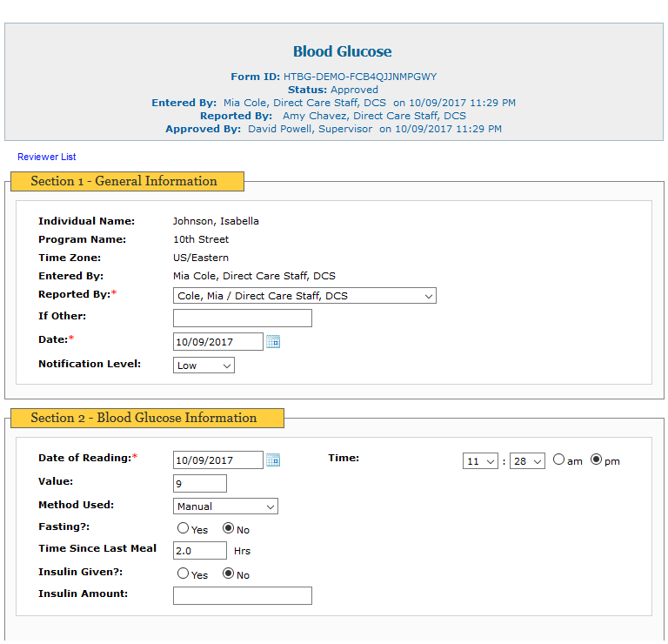
Task: Click the Section 1 - General Information header
Action: click(127, 182)
